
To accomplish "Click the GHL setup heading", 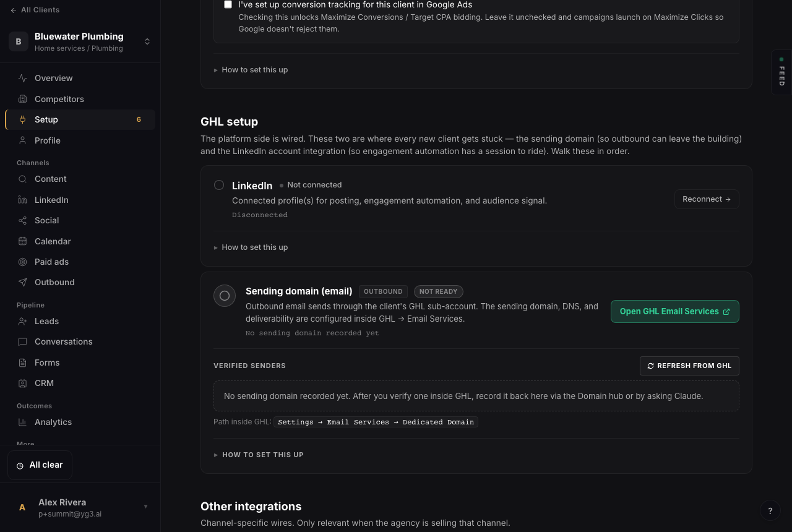I will click(229, 122).
